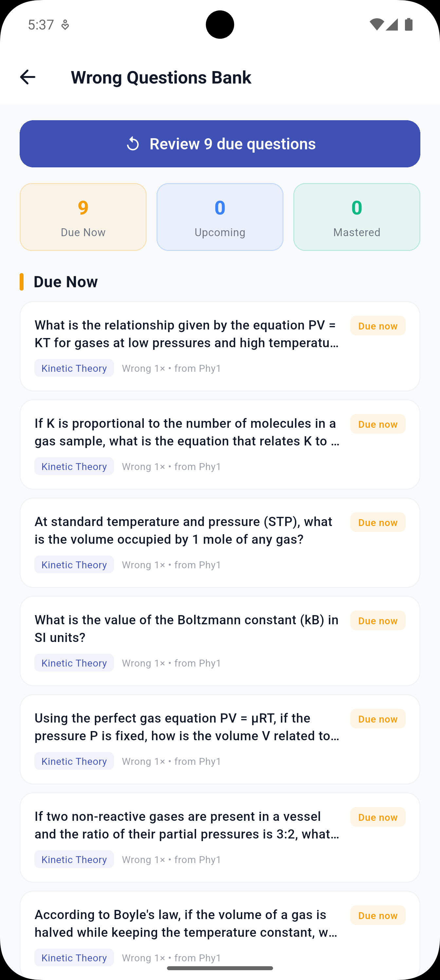
Task: Select the Mastered filter card showing 0
Action: [x=356, y=217]
